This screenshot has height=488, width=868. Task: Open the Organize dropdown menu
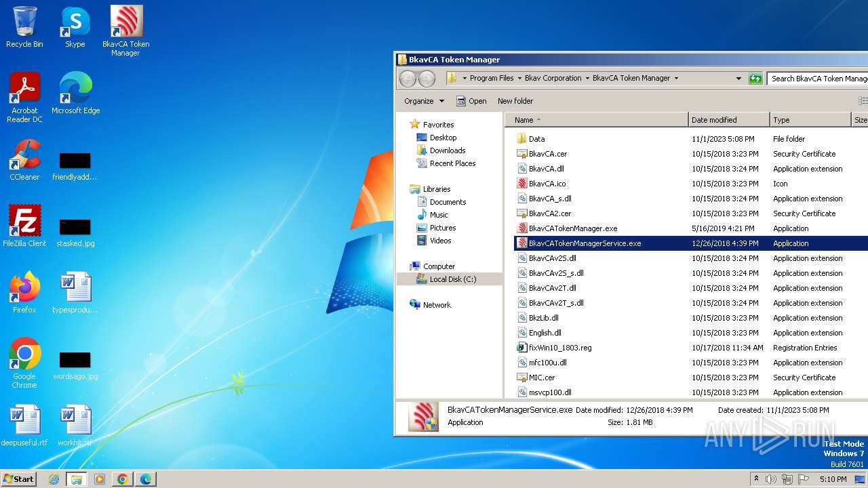[424, 101]
